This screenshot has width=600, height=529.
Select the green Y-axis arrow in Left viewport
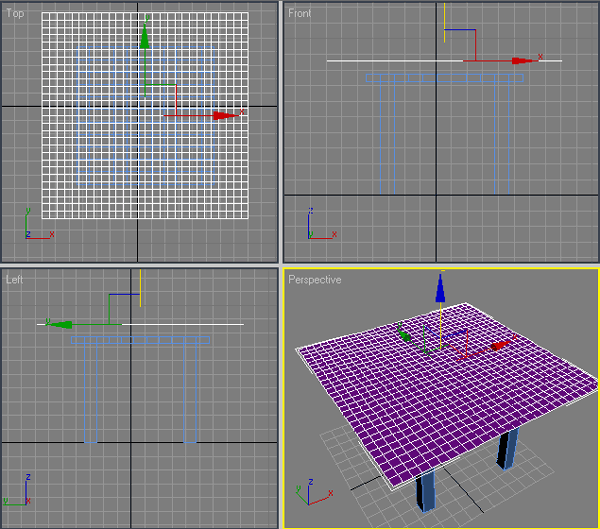(x=59, y=324)
